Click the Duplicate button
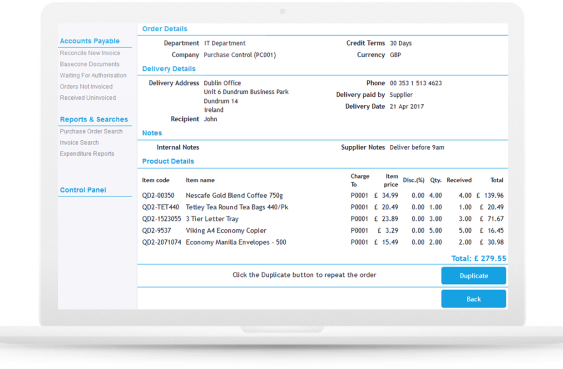The image size is (563, 369). coord(473,276)
